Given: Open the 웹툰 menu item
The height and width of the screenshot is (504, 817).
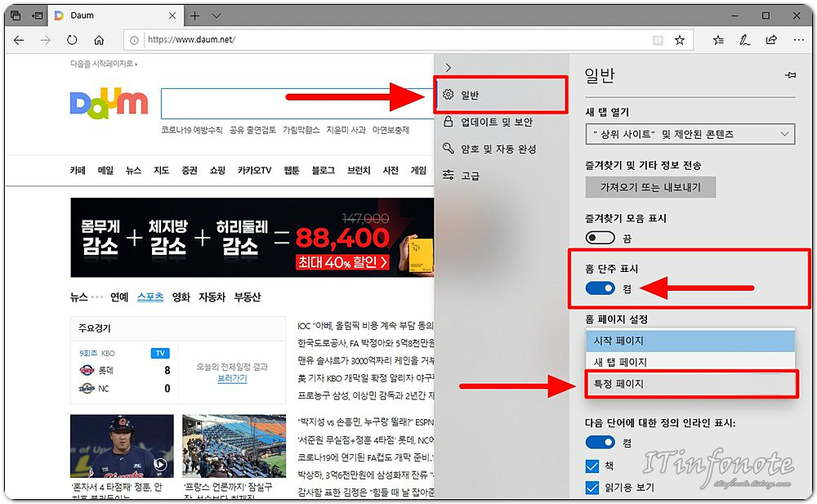Looking at the screenshot, I should pyautogui.click(x=292, y=171).
